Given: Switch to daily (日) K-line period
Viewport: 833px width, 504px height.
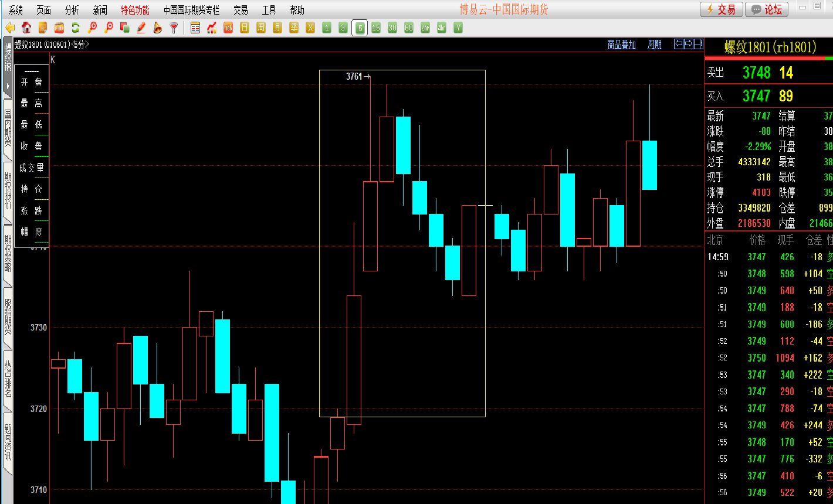Looking at the screenshot, I should tap(245, 28).
